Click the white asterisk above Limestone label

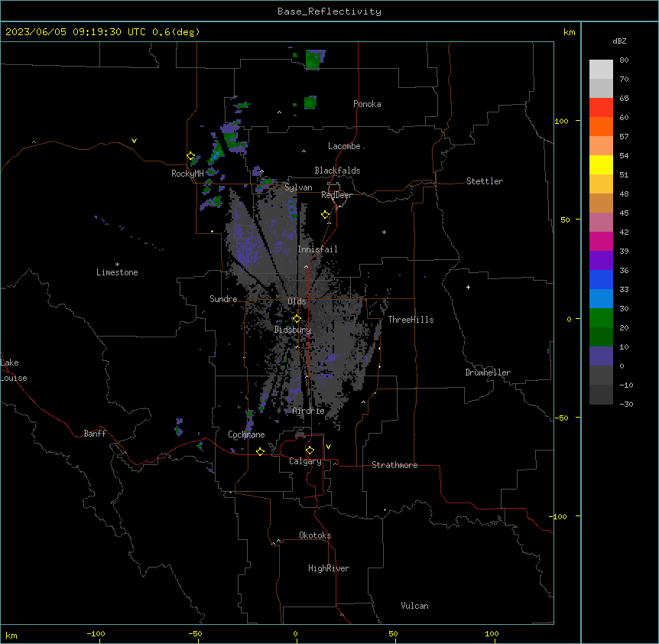point(117,265)
